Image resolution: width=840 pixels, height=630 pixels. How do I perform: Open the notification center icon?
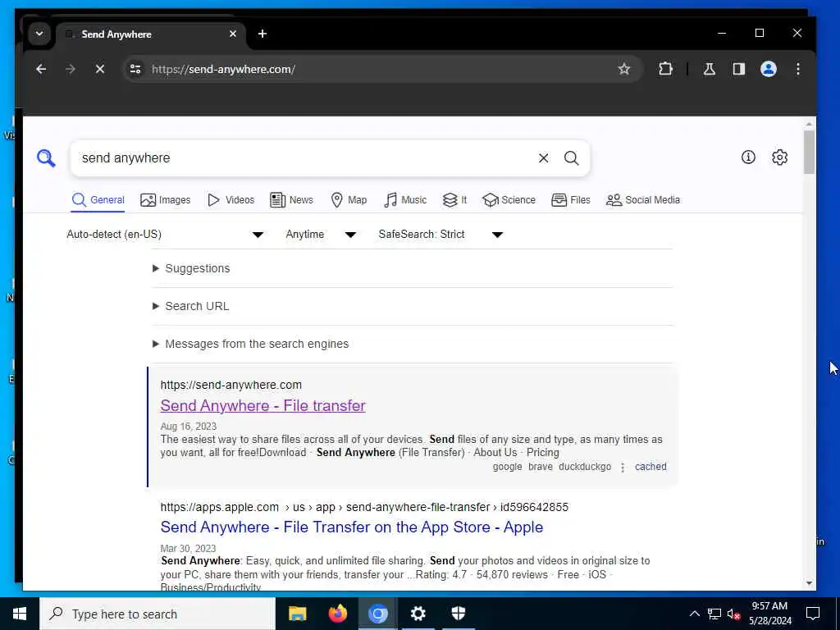(813, 614)
